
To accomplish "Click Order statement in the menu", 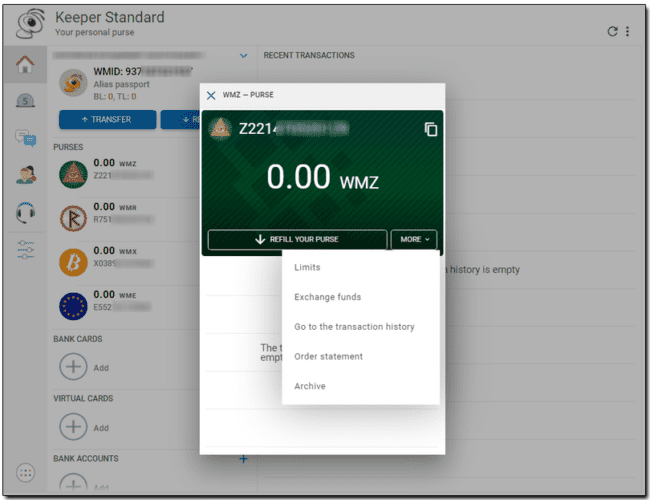I will 328,357.
